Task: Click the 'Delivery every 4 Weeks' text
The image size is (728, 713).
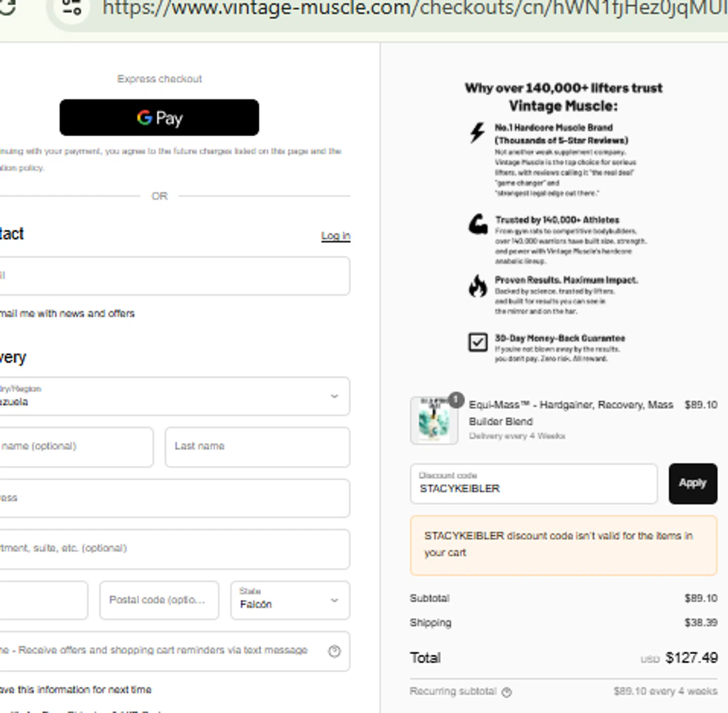Action: pos(517,436)
